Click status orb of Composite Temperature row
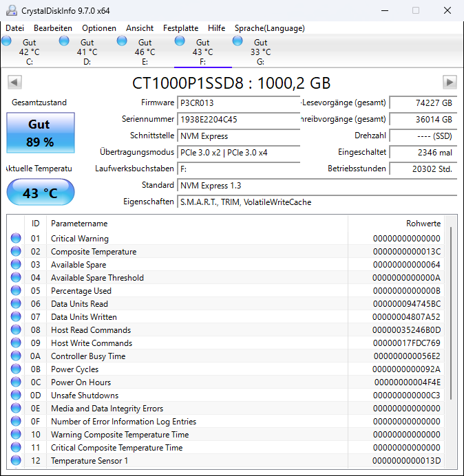 coord(16,251)
